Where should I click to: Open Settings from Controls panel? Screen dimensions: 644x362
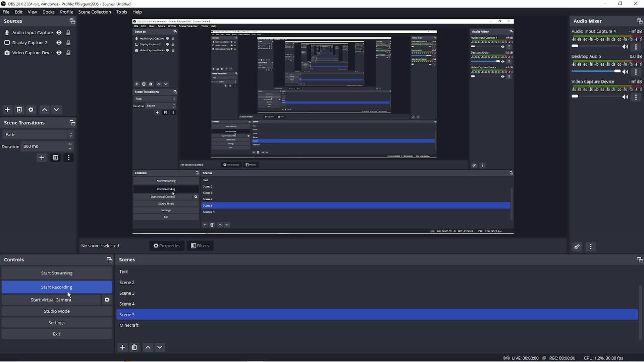(x=57, y=322)
